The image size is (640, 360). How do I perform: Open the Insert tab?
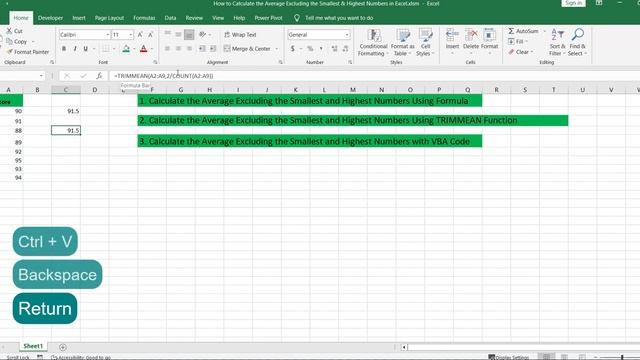pos(79,18)
